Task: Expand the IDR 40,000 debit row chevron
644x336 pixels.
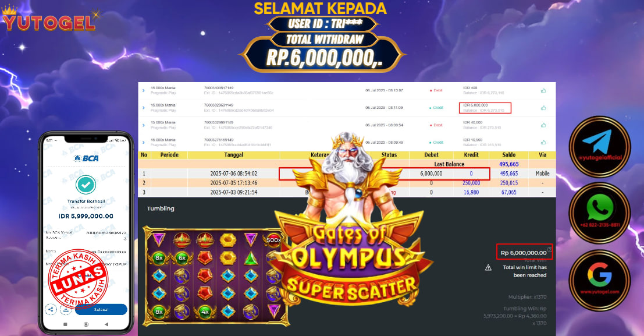Action: [x=143, y=125]
